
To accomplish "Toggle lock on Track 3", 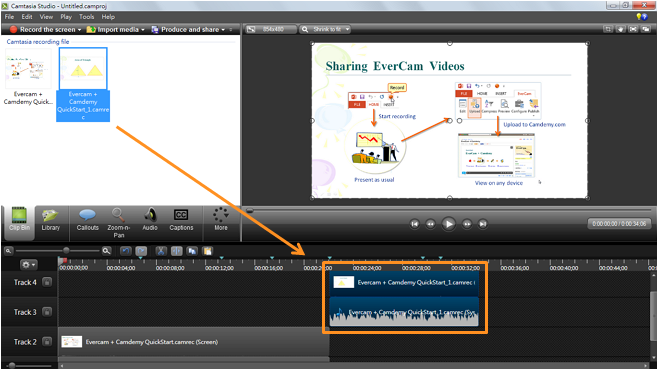I will pyautogui.click(x=47, y=312).
